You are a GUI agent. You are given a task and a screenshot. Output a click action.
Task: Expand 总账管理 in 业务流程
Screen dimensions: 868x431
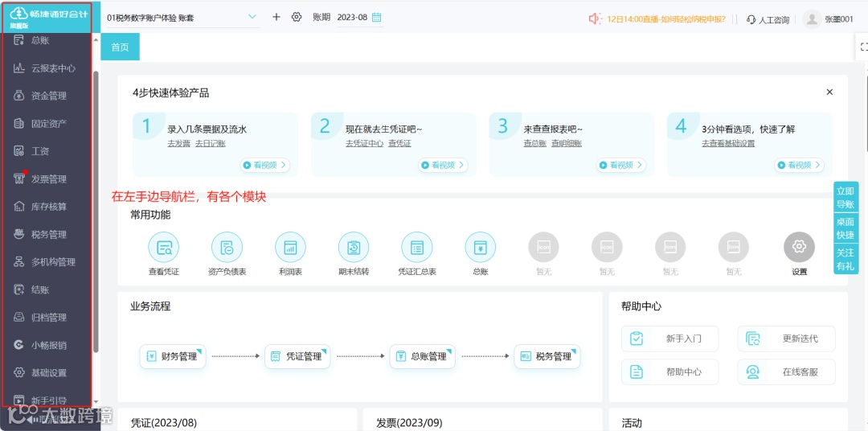[423, 356]
